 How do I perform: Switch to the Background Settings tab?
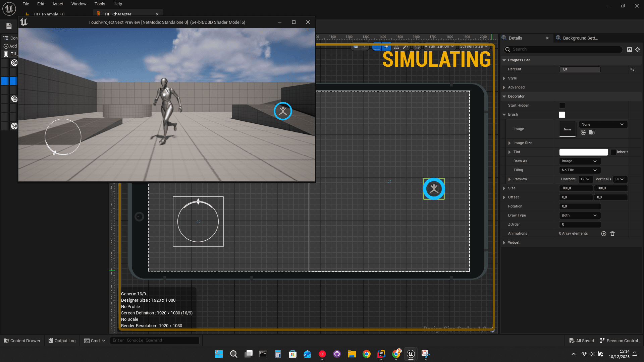[580, 38]
